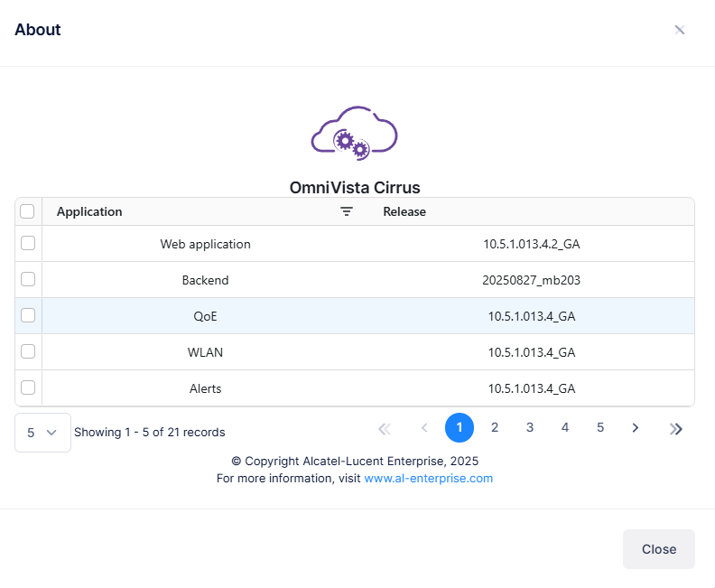715x588 pixels.
Task: Select the QoE application cell
Action: point(205,316)
